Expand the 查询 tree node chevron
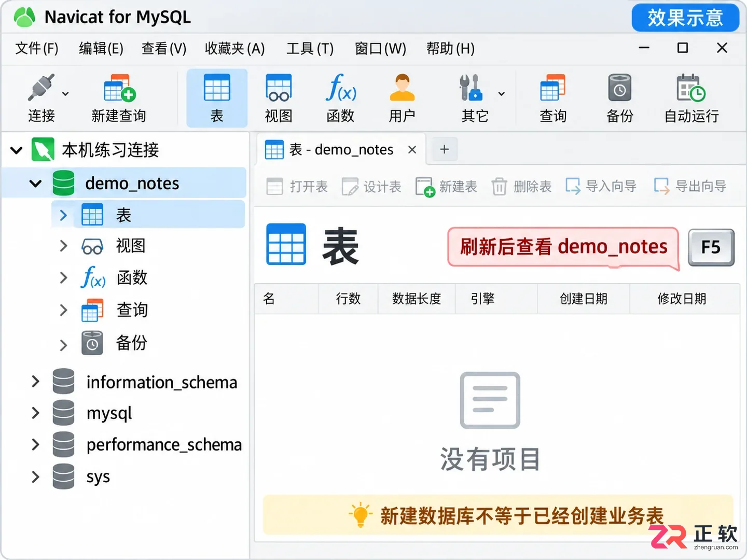Screen dimensions: 747x560 coord(63,310)
